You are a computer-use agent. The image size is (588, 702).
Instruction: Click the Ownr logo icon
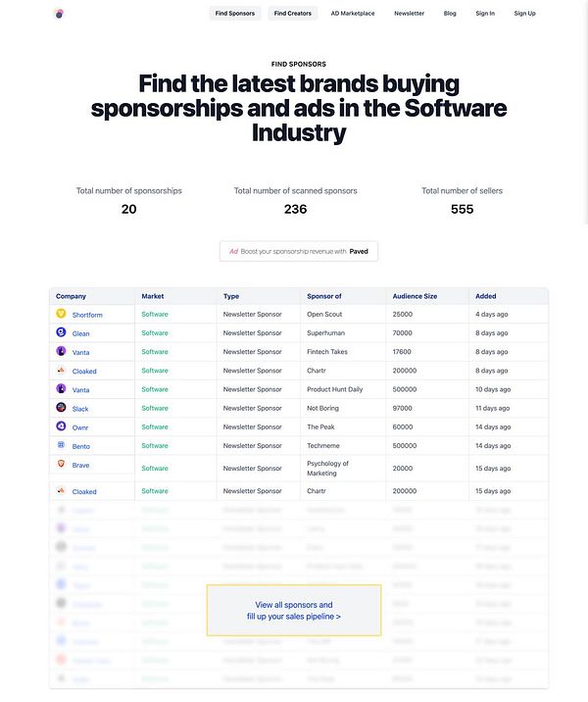[x=61, y=426]
